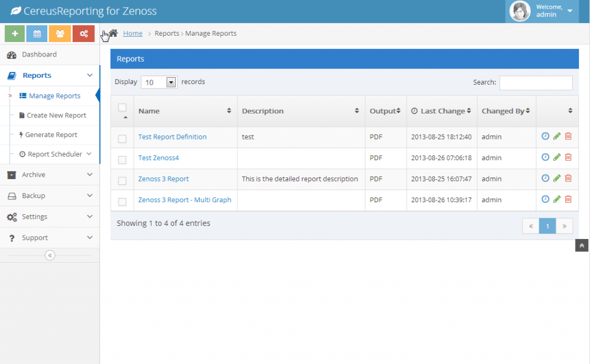590x364 pixels.
Task: Click the '2013-08-26 10:39:17' timestamp cell
Action: (x=442, y=200)
